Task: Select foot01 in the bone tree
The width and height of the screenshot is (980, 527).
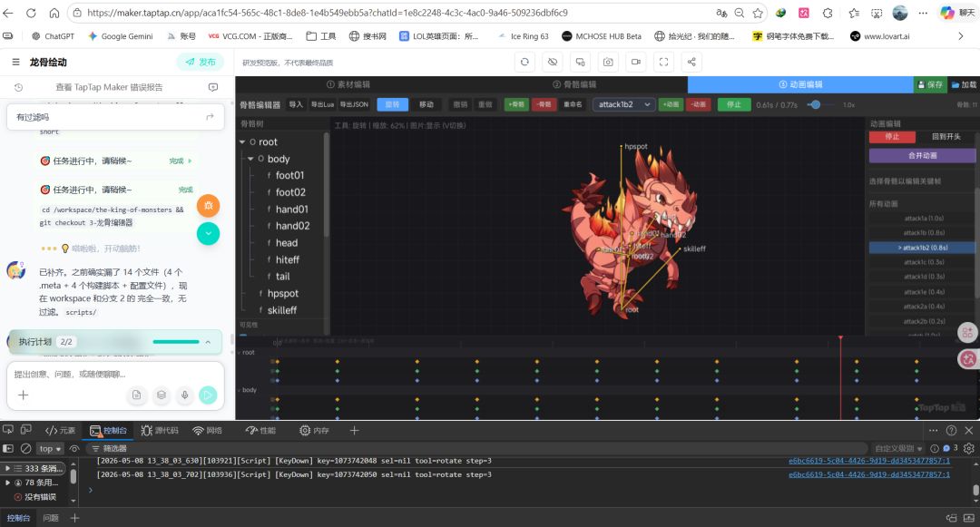Action: coord(289,175)
